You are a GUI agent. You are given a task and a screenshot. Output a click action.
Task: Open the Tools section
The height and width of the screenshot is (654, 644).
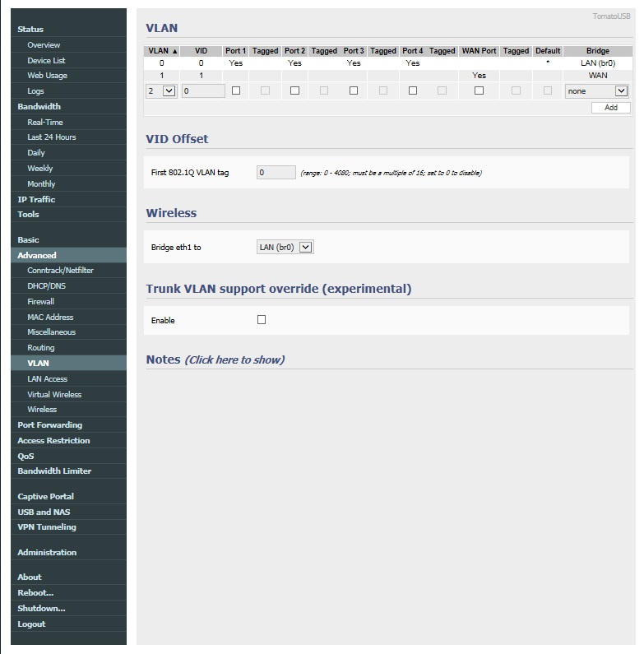click(x=28, y=215)
